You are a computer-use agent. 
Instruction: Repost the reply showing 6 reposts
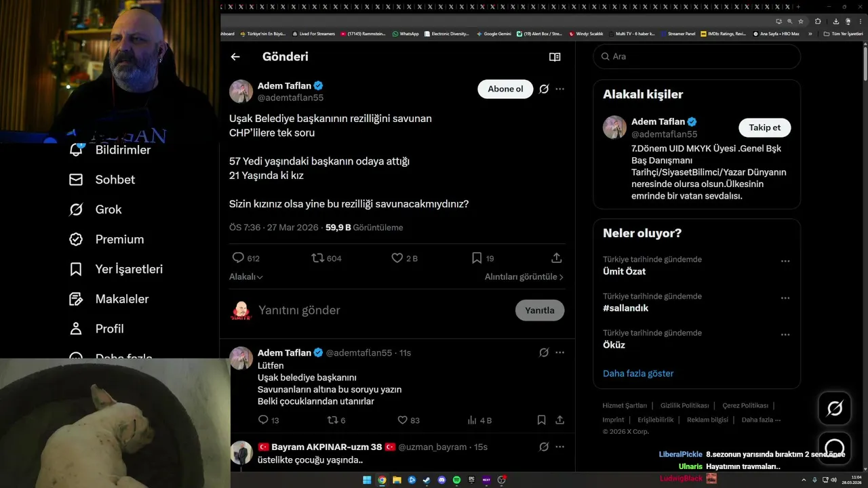click(x=336, y=420)
